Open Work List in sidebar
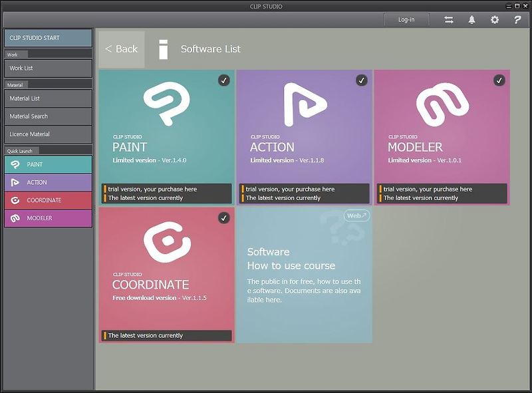Image resolution: width=532 pixels, height=393 pixels. [x=48, y=68]
